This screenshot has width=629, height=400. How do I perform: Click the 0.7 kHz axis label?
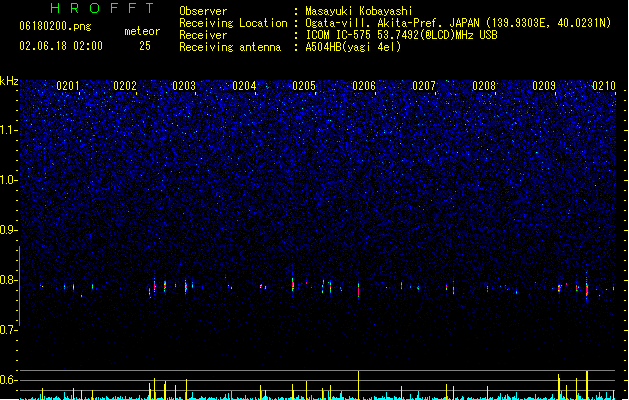point(9,330)
